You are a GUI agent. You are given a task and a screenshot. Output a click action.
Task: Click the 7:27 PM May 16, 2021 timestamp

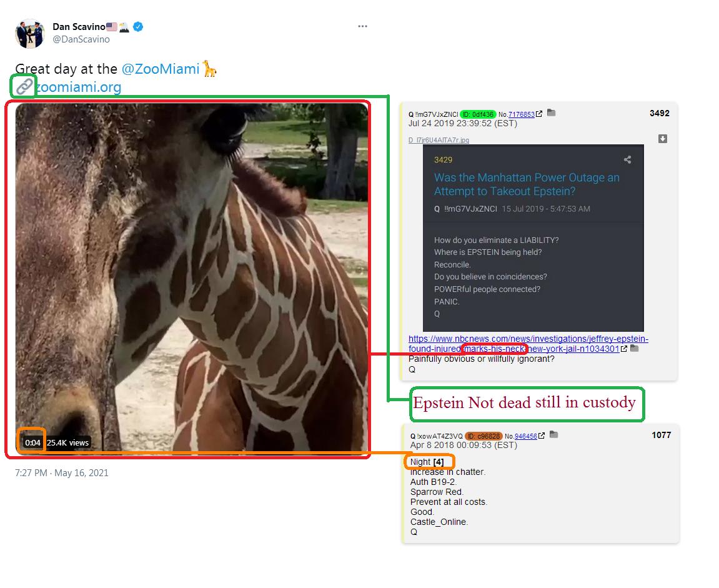(61, 473)
